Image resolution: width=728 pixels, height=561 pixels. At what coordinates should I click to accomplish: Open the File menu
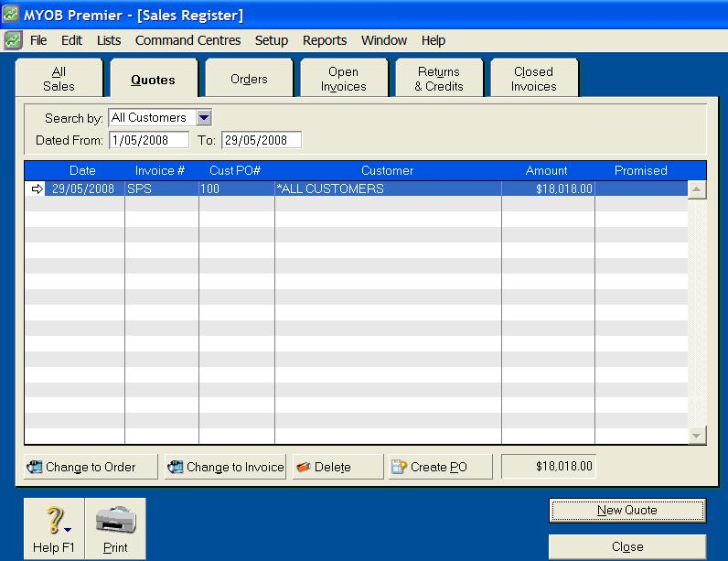pyautogui.click(x=38, y=40)
